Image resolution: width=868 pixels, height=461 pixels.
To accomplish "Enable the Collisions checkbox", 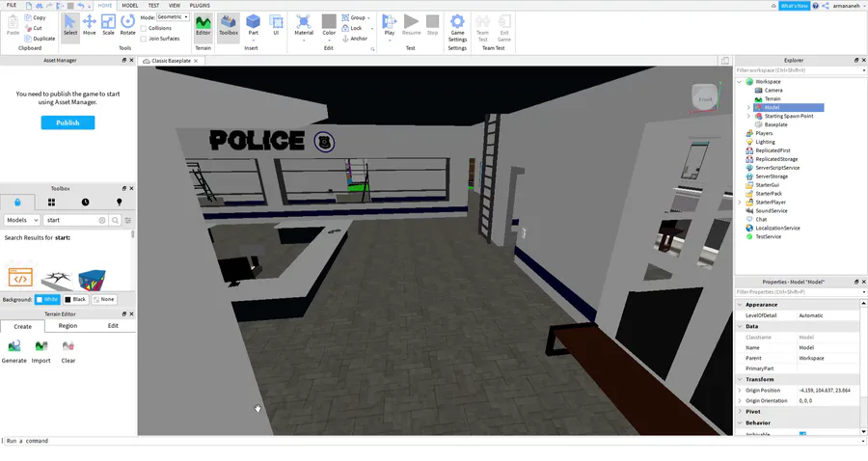I will pos(144,28).
